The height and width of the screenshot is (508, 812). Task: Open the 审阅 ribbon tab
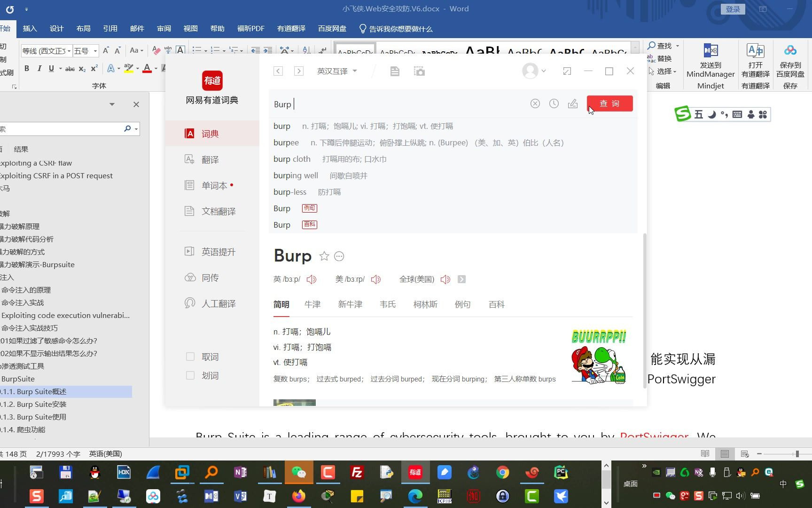click(x=164, y=29)
